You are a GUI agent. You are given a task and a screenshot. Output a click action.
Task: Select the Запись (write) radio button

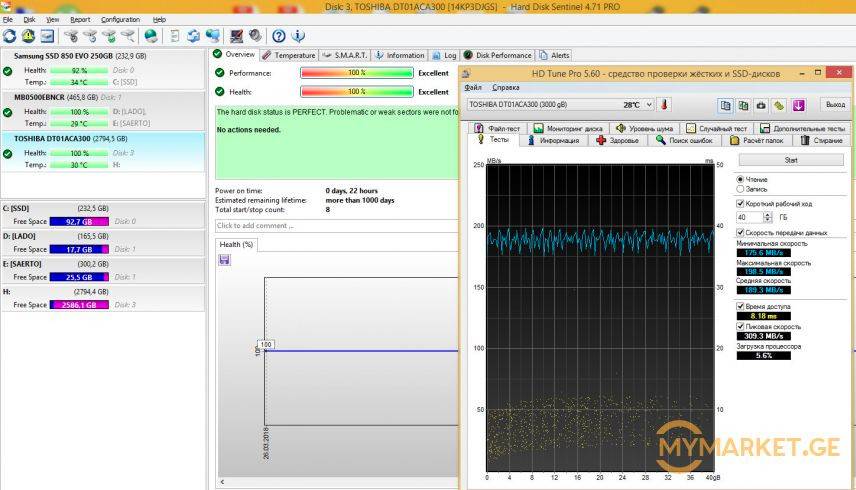pos(740,189)
